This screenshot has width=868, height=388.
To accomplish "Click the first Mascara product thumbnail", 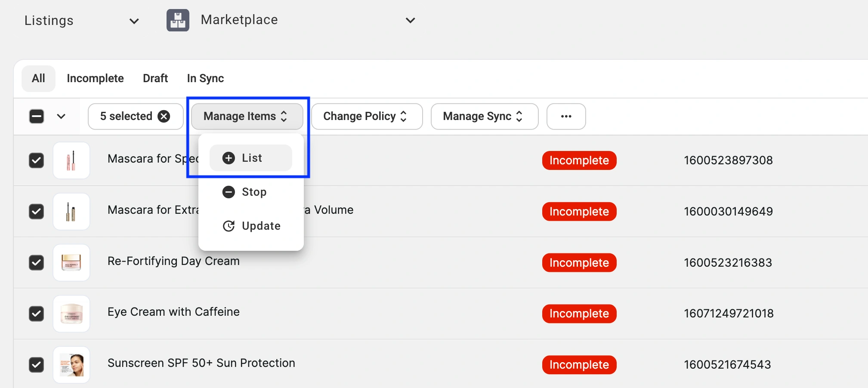I will (71, 160).
